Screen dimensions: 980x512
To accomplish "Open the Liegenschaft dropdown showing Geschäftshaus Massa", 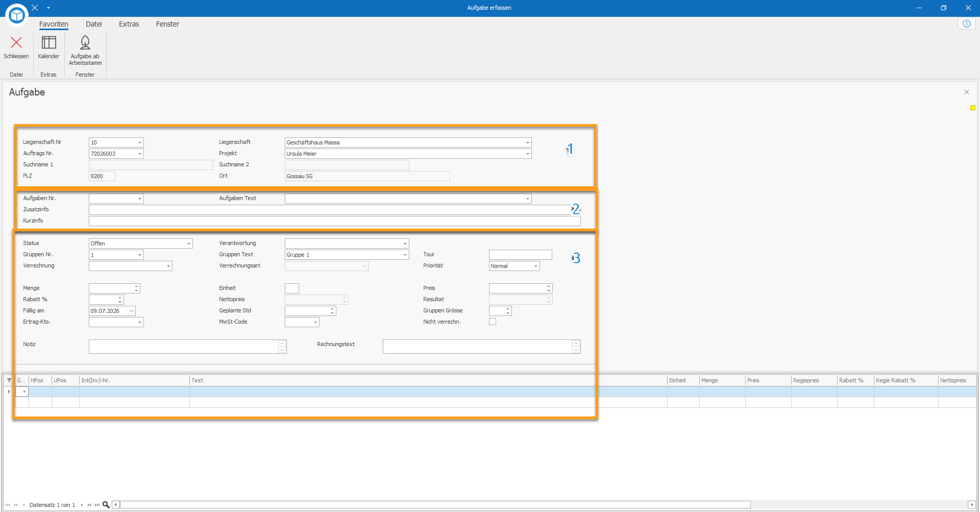I will 528,142.
